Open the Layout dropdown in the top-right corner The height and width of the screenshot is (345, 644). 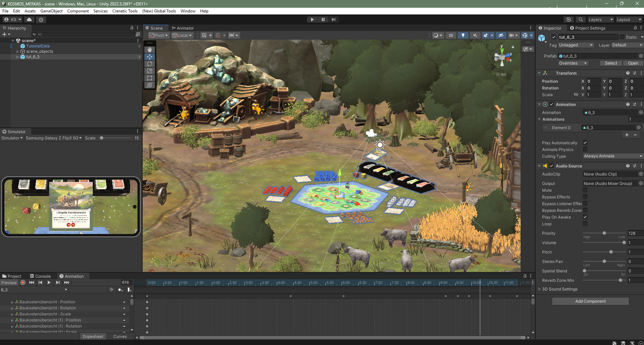point(629,19)
